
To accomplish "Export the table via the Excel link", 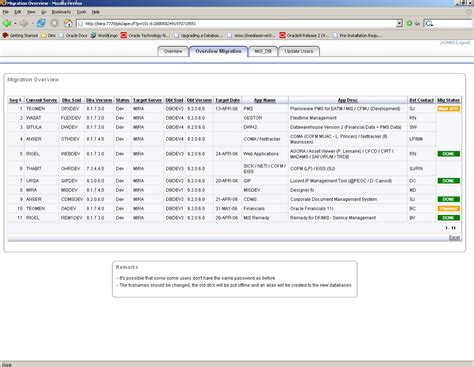I will coord(454,238).
